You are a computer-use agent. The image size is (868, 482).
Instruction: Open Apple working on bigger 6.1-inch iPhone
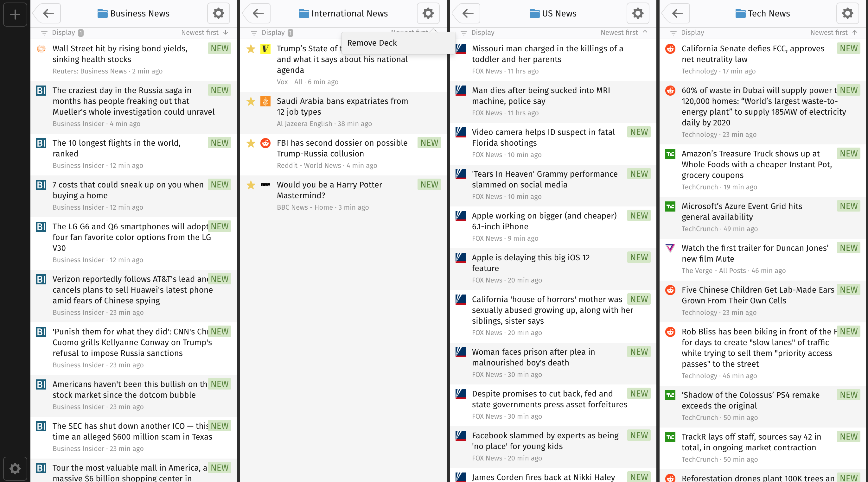coord(552,227)
